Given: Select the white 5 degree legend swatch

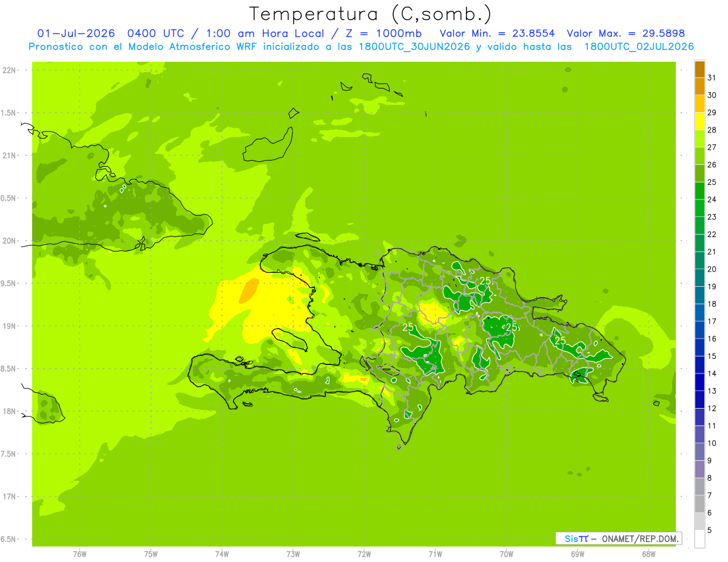Looking at the screenshot, I should tap(699, 539).
